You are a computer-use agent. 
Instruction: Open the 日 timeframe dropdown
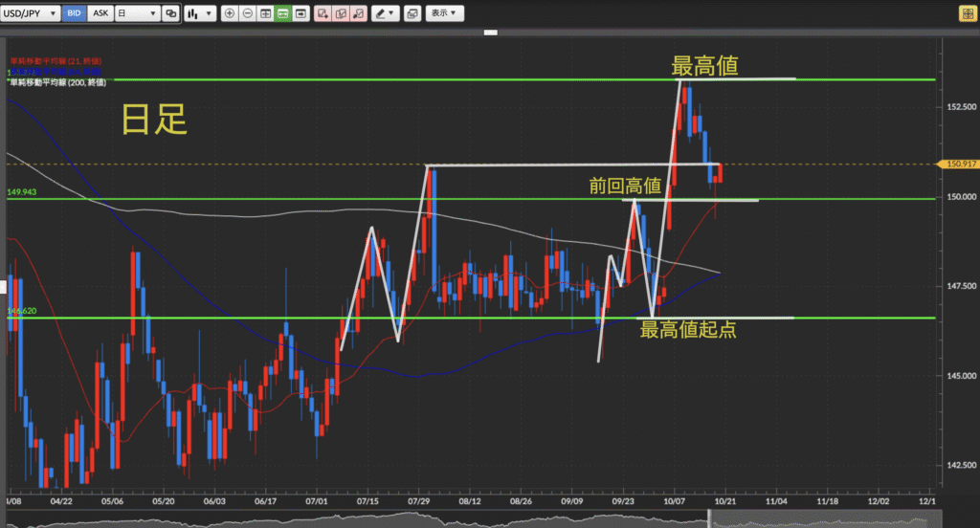pos(138,14)
